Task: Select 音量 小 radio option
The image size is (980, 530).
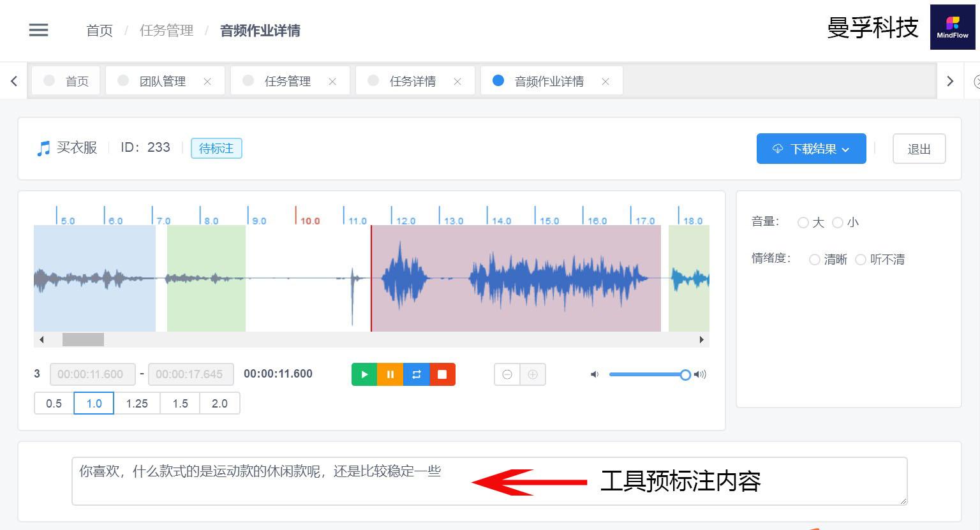Action: (x=838, y=223)
